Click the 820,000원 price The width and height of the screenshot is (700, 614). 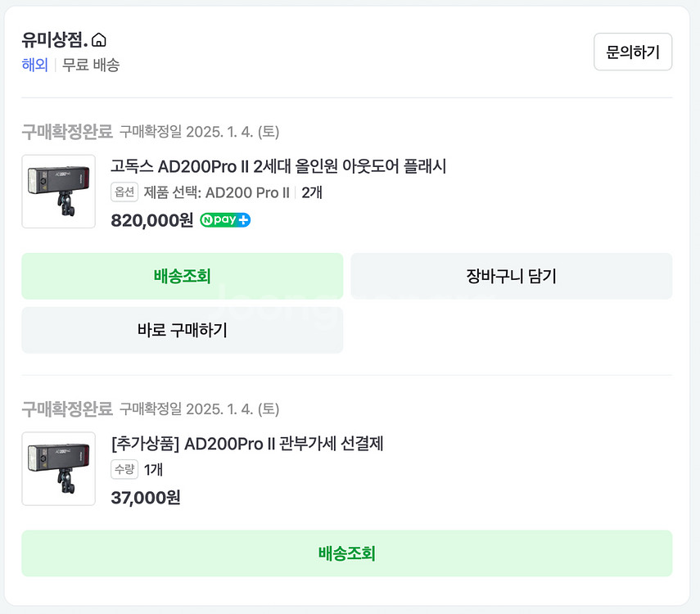coord(152,220)
